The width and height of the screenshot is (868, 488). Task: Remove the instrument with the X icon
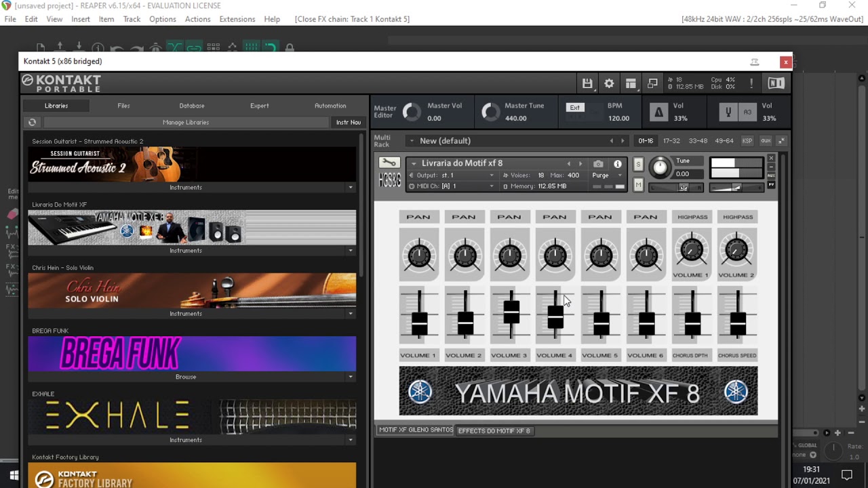click(771, 159)
